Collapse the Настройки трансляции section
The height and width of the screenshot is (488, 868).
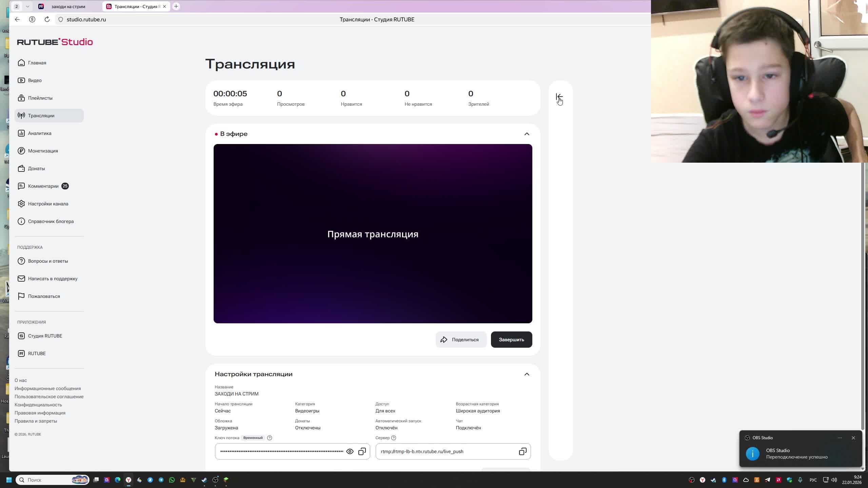click(x=527, y=374)
